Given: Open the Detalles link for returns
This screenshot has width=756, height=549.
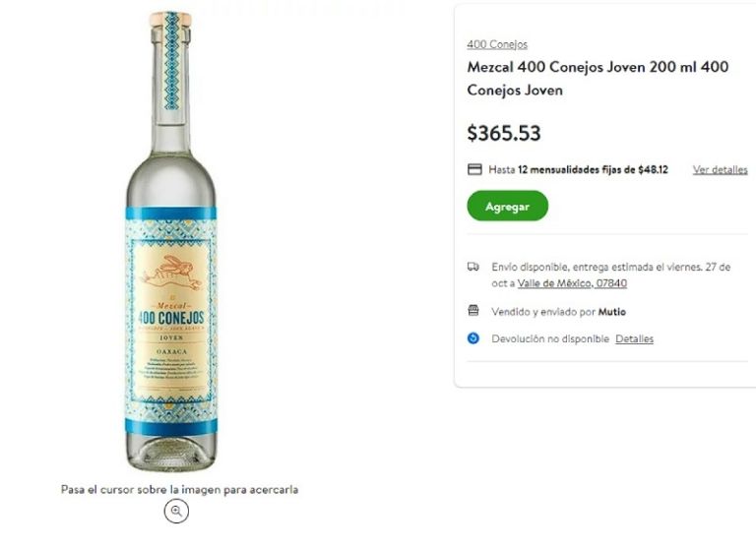Looking at the screenshot, I should tap(634, 338).
